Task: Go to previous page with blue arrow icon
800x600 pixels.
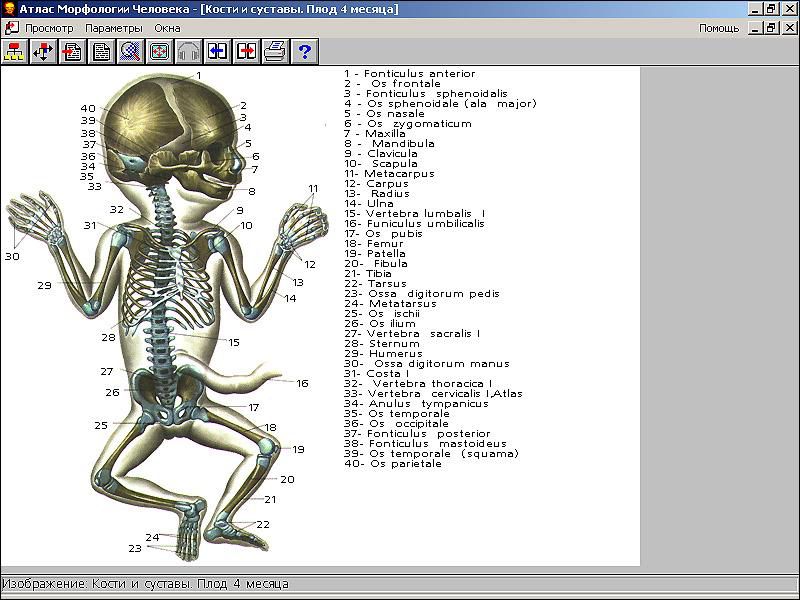Action: point(217,51)
